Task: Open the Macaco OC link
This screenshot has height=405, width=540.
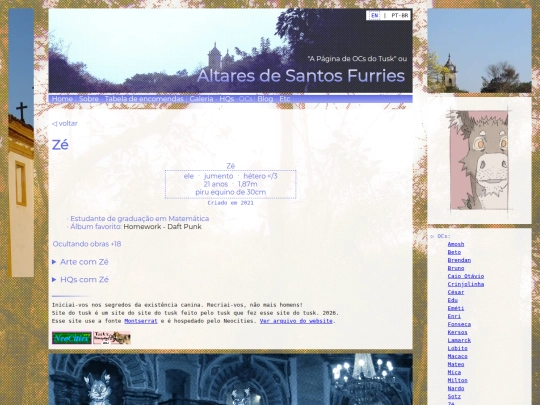Action: [457, 356]
